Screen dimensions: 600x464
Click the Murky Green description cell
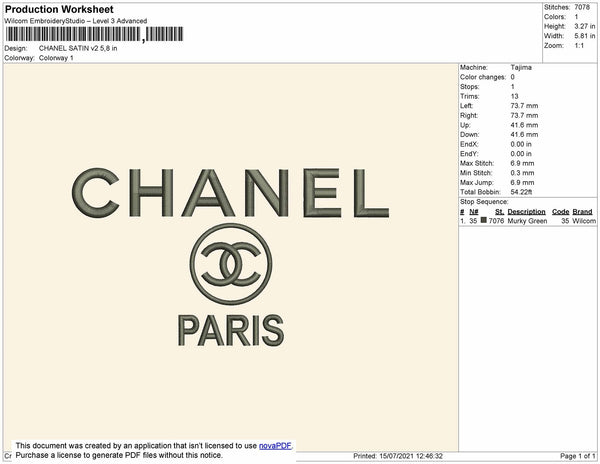click(527, 221)
